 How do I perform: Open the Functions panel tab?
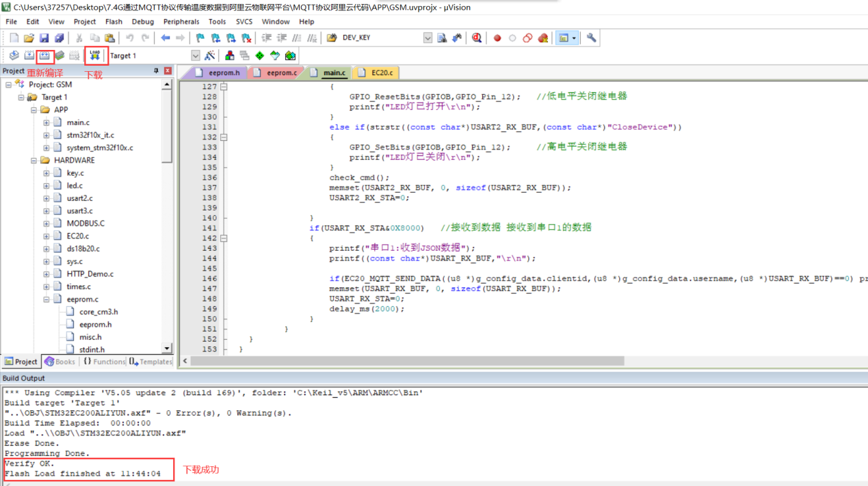tap(104, 362)
